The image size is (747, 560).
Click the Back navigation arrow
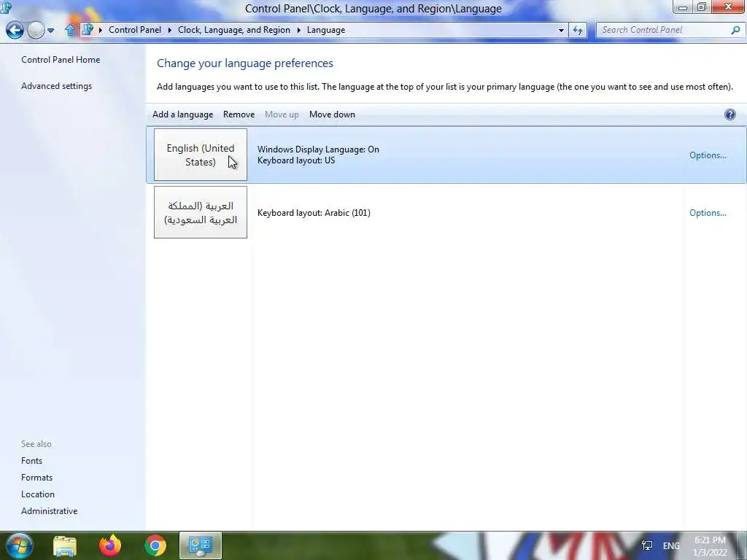(x=15, y=30)
